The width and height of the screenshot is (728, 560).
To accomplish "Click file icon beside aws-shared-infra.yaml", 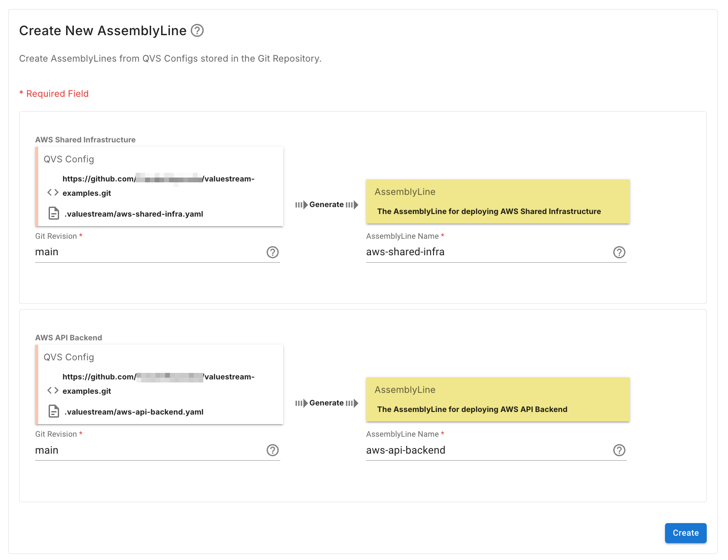I will (x=54, y=214).
